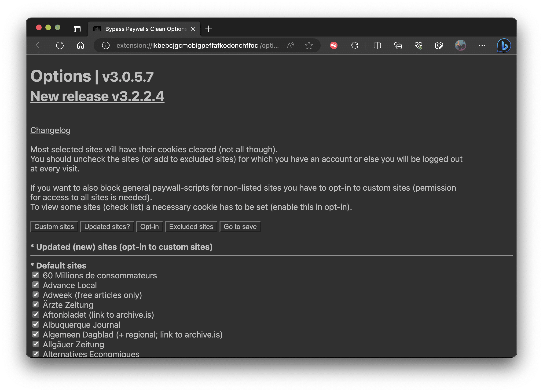The image size is (543, 392).
Task: Open the Bing Copilot sidebar icon
Action: pyautogui.click(x=504, y=45)
